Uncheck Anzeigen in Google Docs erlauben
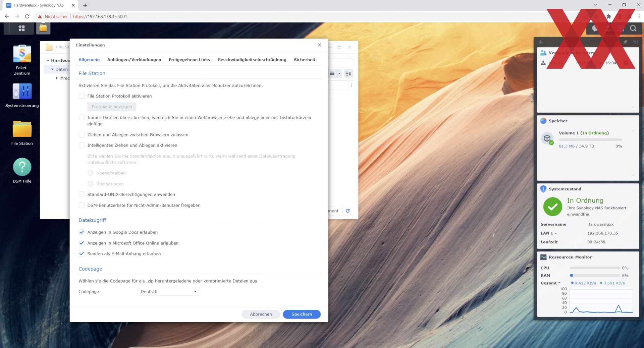 tap(82, 232)
